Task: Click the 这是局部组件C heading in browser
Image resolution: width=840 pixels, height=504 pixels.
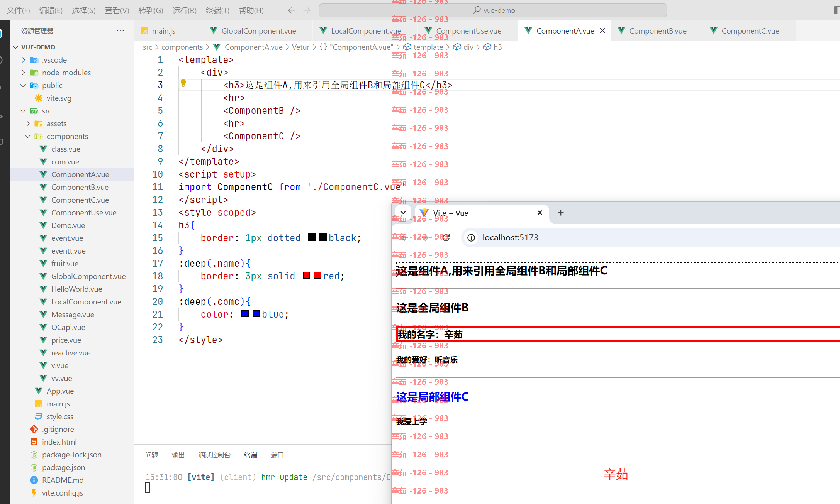Action: coord(432,397)
